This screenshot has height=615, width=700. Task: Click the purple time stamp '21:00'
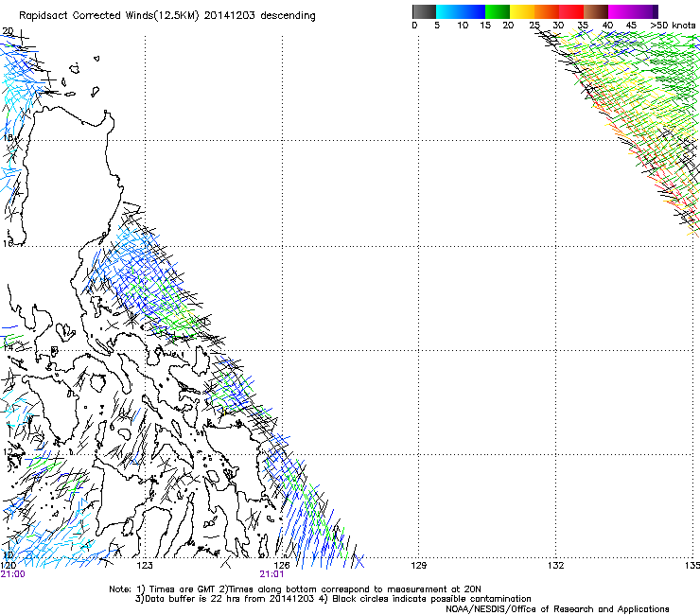13,574
